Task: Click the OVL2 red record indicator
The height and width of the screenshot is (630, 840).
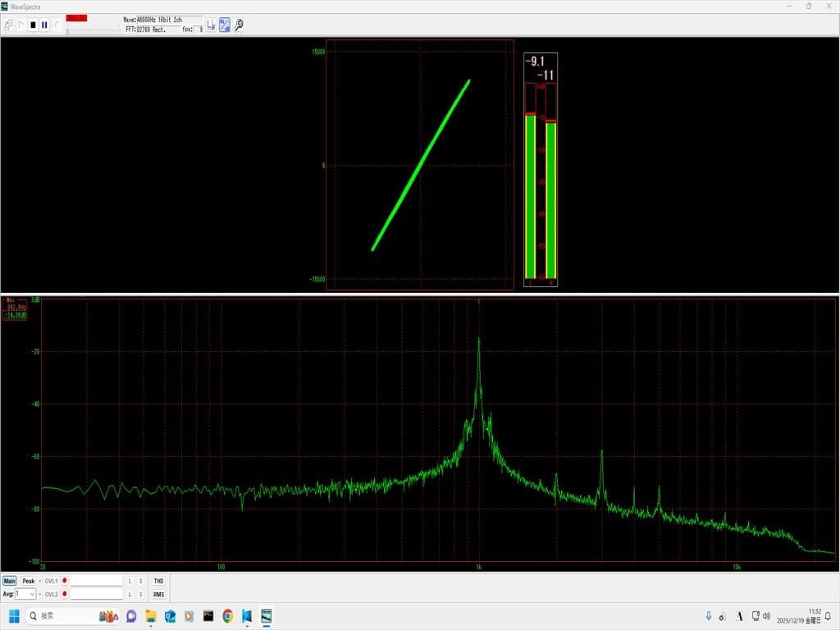Action: coord(65,594)
